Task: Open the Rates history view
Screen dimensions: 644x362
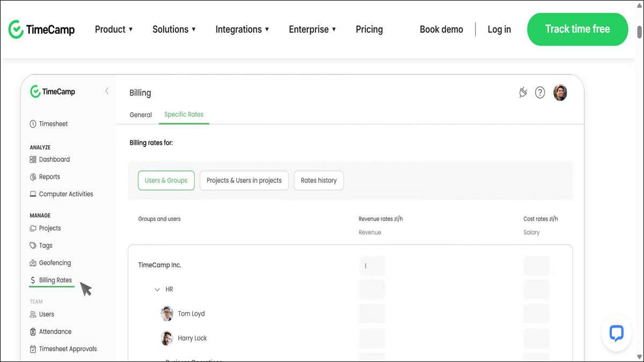Action: click(x=319, y=181)
